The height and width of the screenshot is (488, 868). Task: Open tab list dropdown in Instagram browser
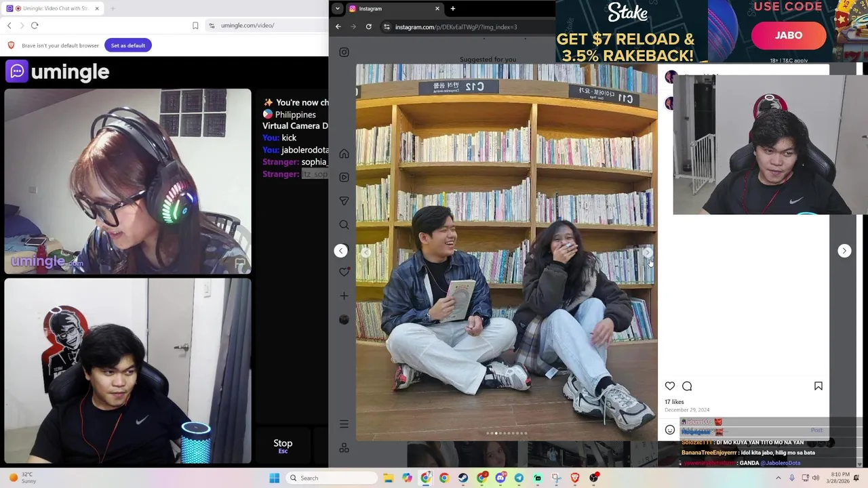click(337, 8)
